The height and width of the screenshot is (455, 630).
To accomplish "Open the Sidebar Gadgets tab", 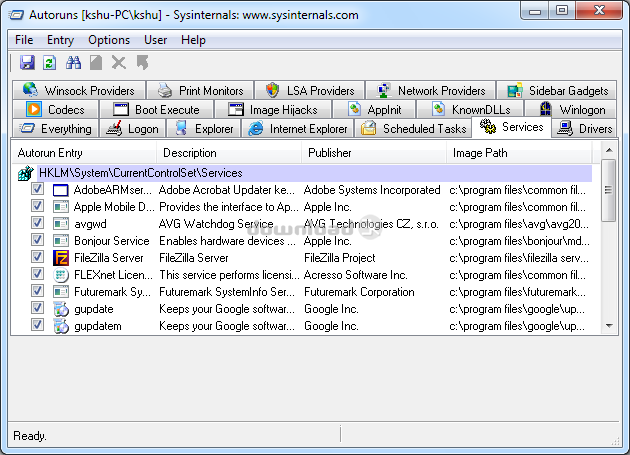I will point(557,90).
